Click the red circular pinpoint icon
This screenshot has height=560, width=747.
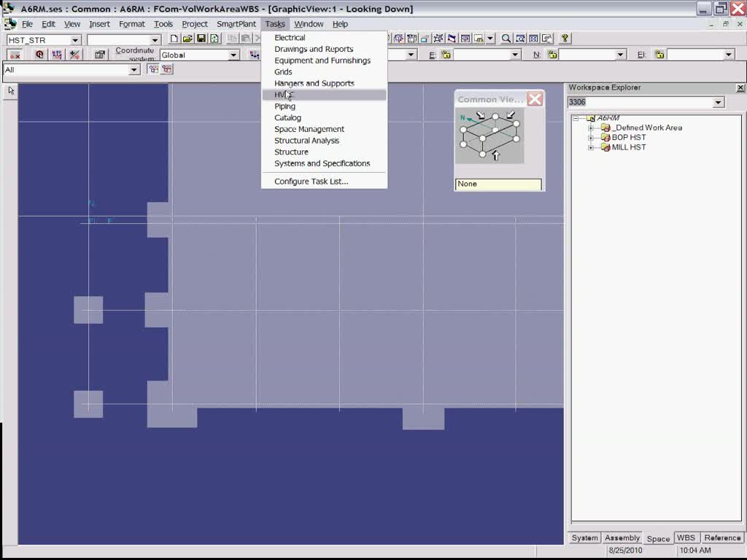pyautogui.click(x=39, y=55)
